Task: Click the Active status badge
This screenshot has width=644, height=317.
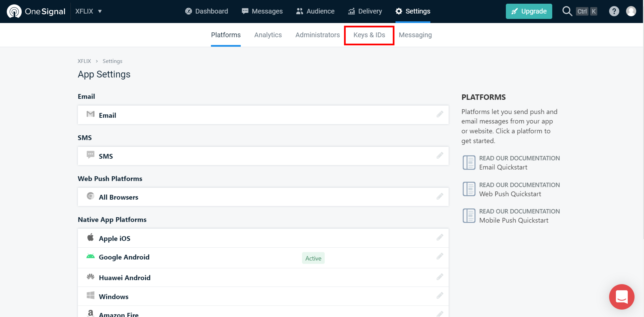Action: (x=313, y=258)
